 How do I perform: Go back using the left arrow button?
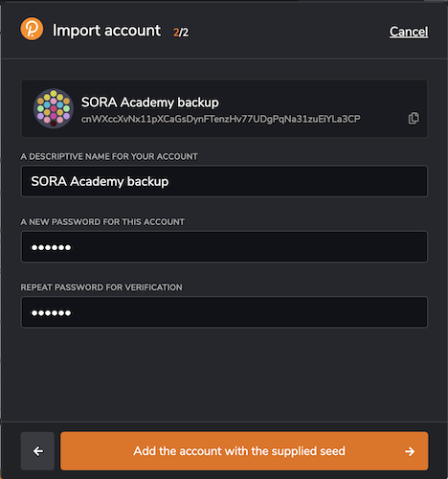pyautogui.click(x=37, y=451)
